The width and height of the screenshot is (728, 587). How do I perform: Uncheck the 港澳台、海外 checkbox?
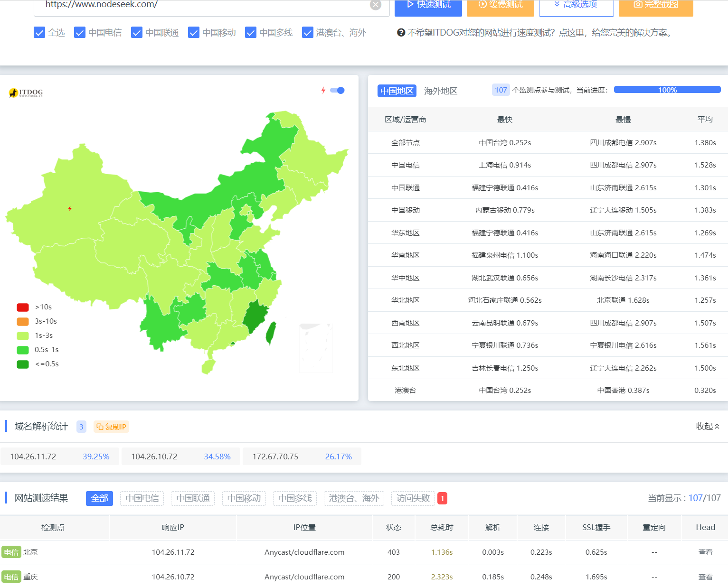click(308, 33)
